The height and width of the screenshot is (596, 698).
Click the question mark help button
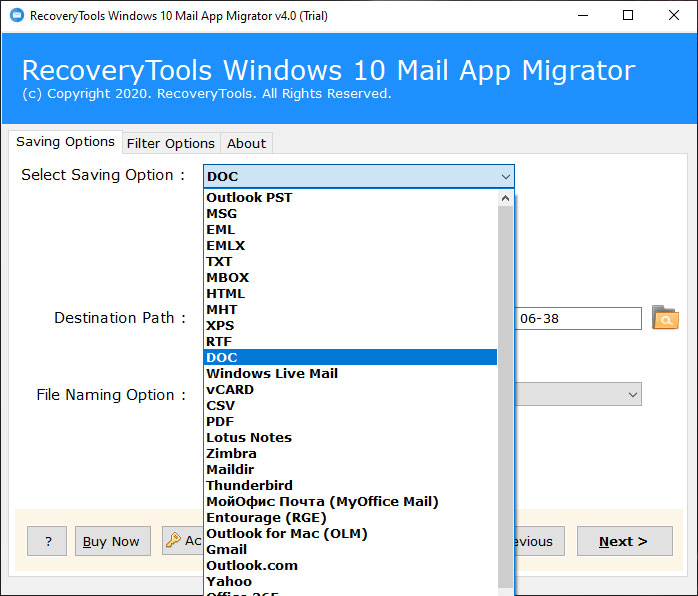[x=47, y=541]
